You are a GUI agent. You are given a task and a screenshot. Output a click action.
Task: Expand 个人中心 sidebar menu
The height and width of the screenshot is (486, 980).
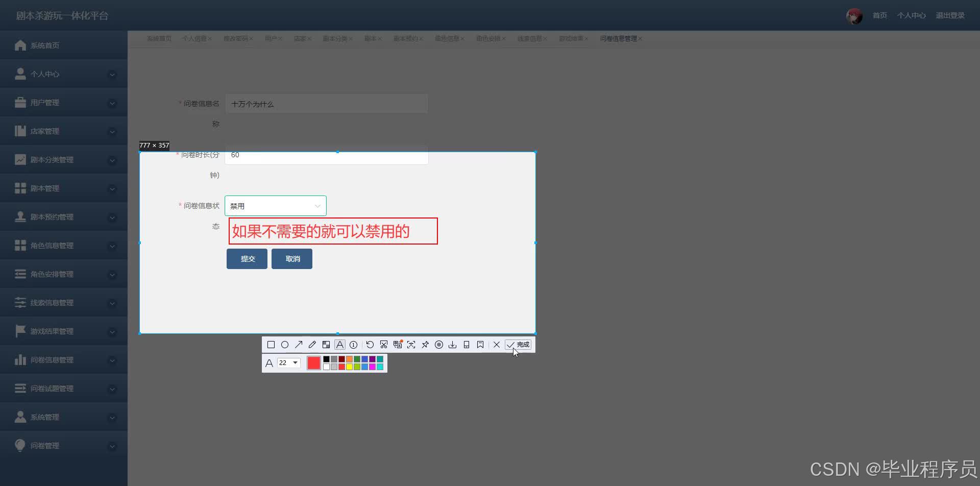[x=64, y=74]
